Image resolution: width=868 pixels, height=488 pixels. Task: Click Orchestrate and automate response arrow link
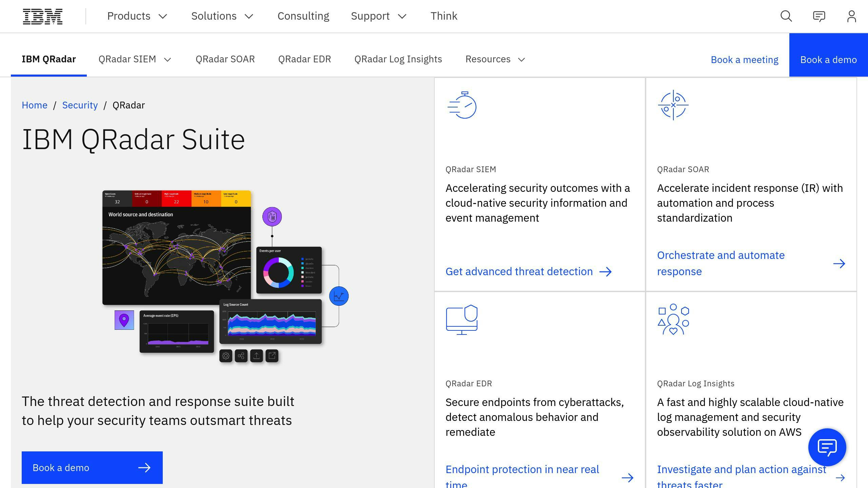(x=840, y=263)
